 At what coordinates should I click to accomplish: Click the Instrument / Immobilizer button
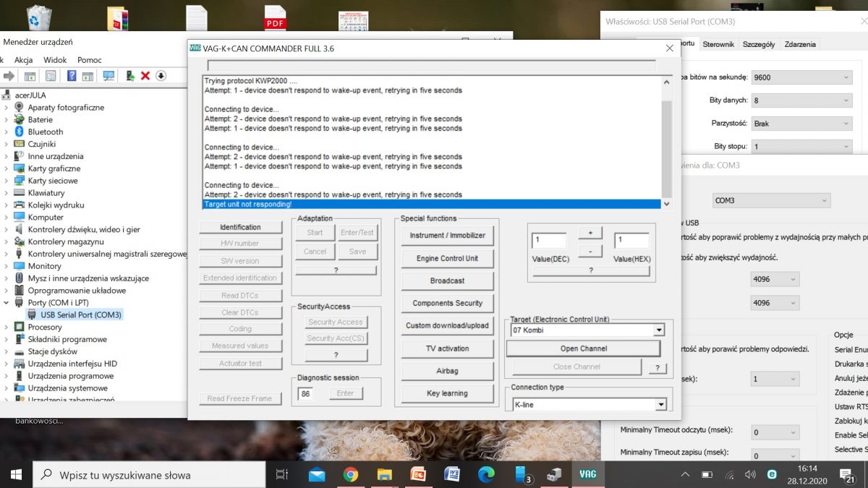coord(447,236)
